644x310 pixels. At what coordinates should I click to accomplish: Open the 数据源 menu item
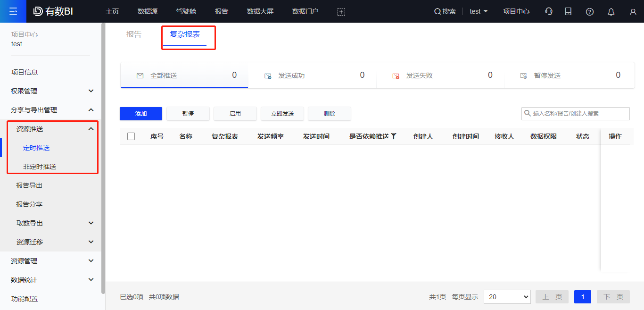pos(147,11)
